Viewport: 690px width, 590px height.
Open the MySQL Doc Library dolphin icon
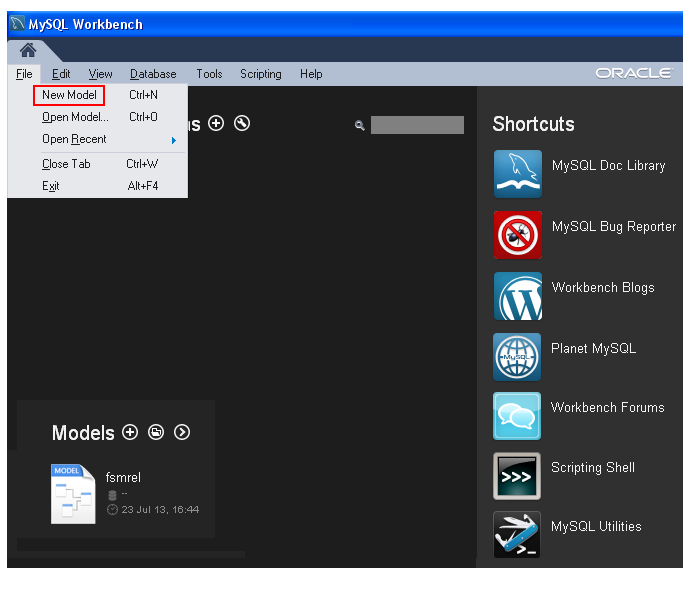[x=517, y=174]
